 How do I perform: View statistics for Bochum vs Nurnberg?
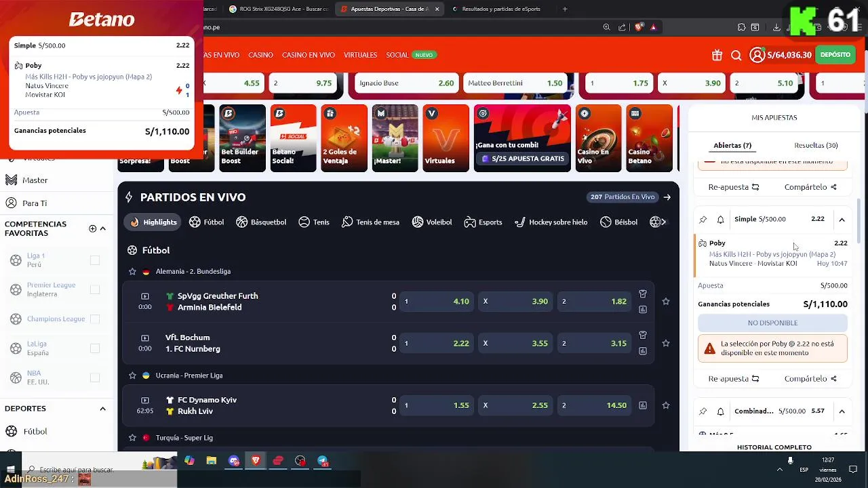pos(643,350)
